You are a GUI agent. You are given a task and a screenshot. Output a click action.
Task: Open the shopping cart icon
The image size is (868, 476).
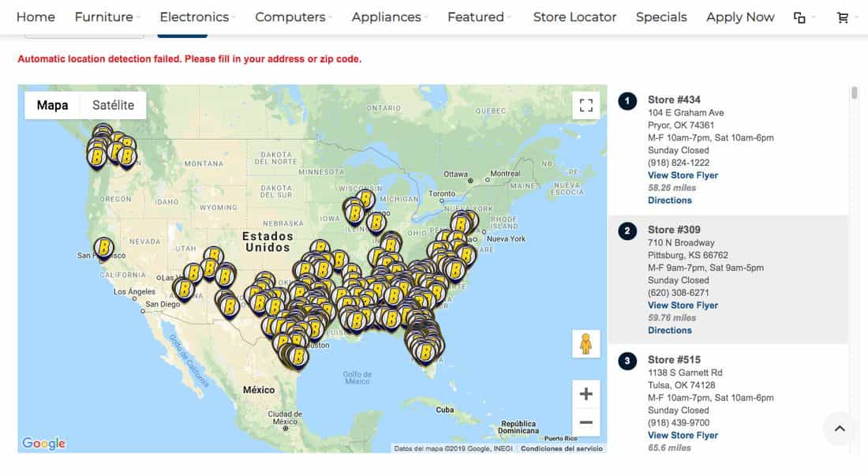coord(843,17)
